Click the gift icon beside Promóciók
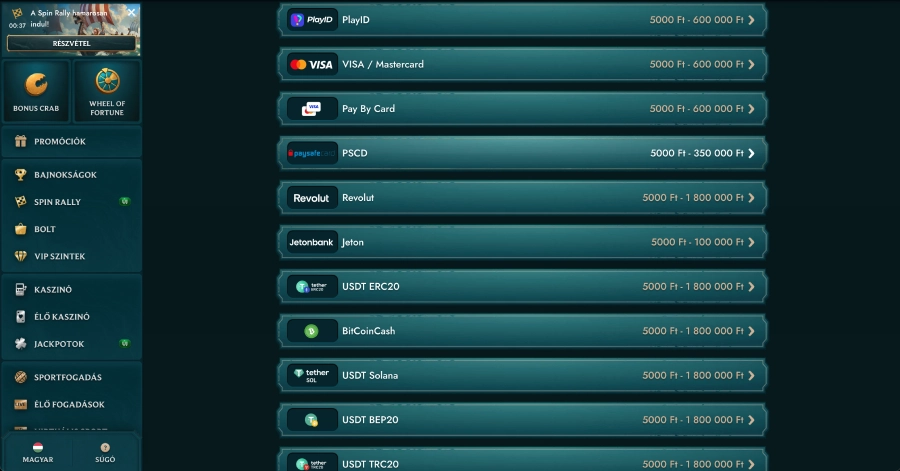900x471 pixels. 21,141
